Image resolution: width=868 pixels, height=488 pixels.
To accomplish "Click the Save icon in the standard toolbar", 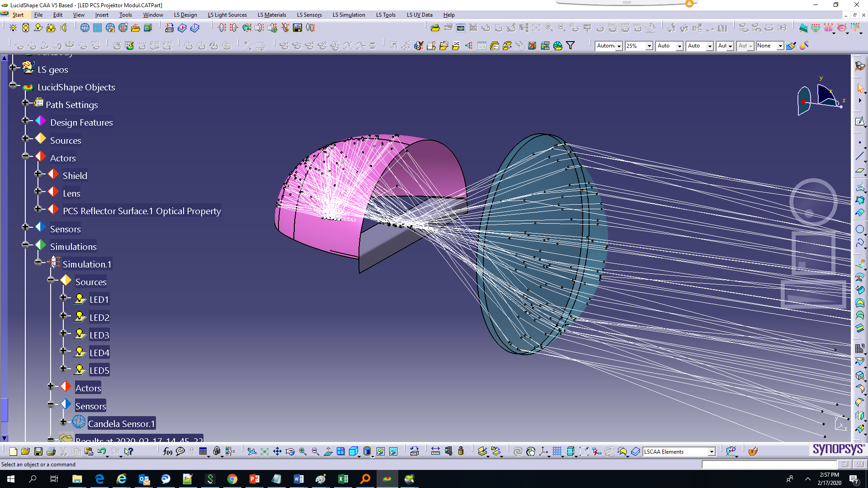I will pyautogui.click(x=38, y=451).
